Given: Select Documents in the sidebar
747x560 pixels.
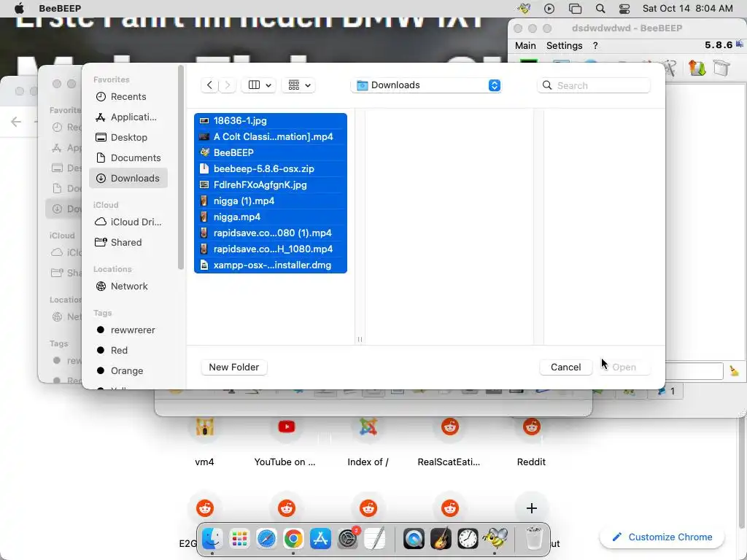Looking at the screenshot, I should (128, 158).
